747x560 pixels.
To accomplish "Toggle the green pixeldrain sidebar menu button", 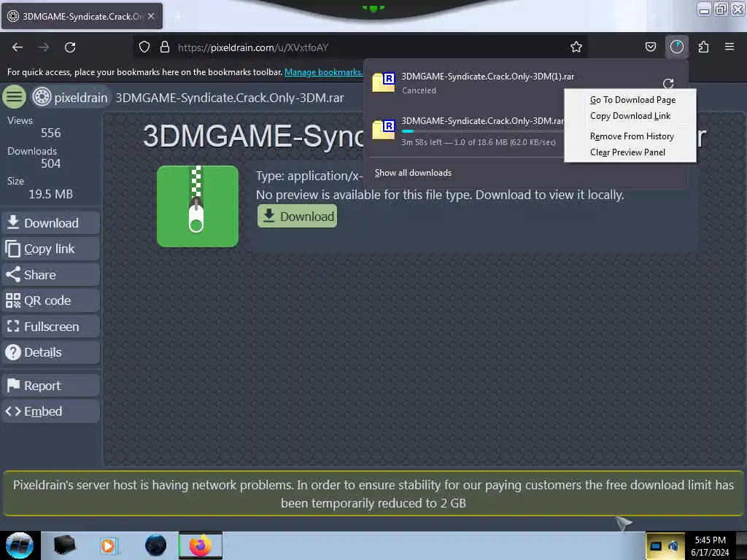I will pyautogui.click(x=15, y=97).
